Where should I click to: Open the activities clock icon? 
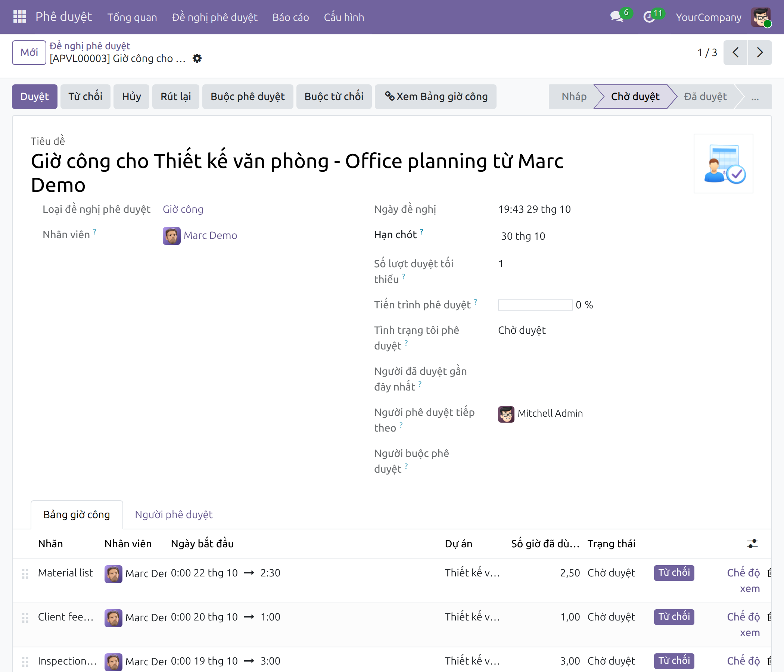pyautogui.click(x=649, y=17)
